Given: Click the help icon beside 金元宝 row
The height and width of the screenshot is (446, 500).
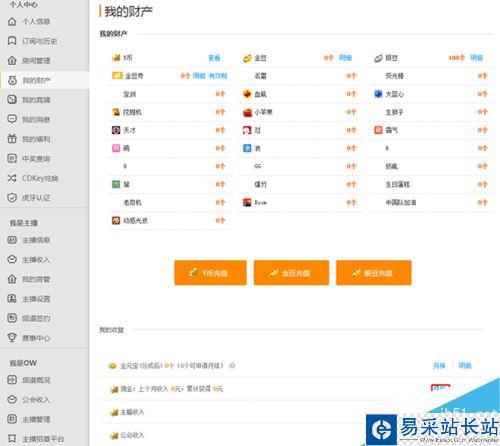Looking at the screenshot, I should click(232, 366).
